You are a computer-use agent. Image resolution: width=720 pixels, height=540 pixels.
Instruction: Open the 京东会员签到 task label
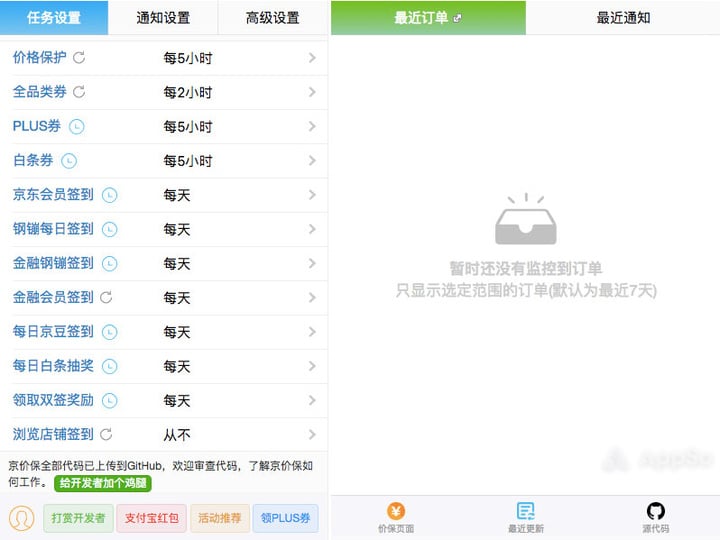53,195
